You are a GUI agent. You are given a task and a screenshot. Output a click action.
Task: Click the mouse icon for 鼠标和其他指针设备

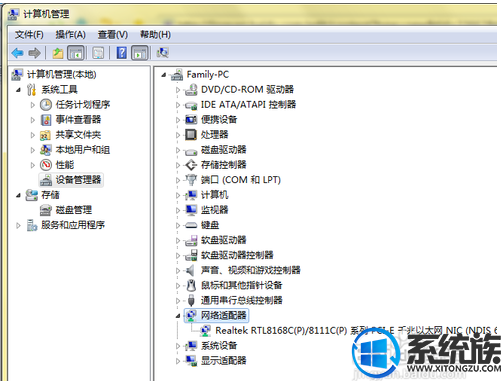[x=191, y=285]
